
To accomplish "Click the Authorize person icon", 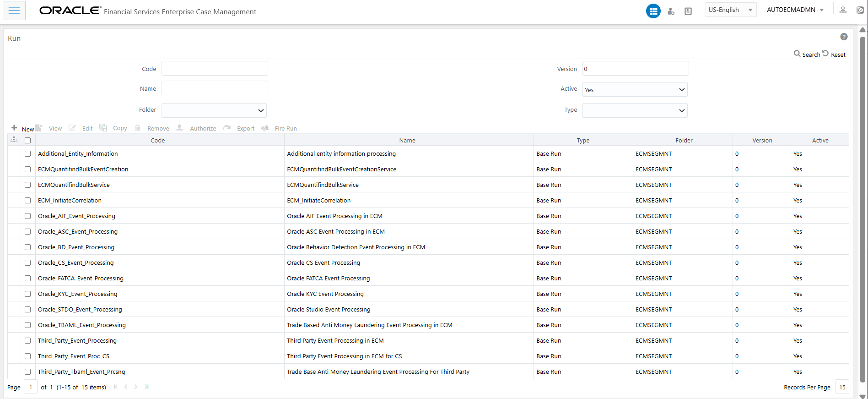I will (180, 128).
